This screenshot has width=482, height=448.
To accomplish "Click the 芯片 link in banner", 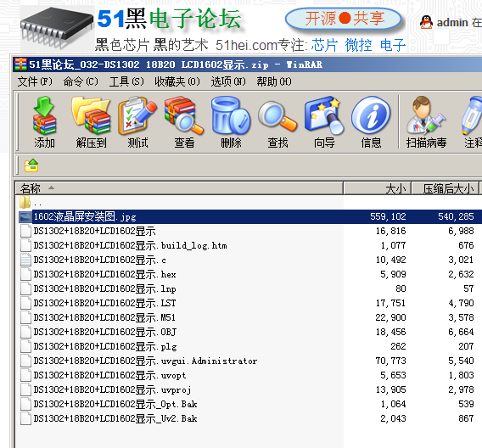I will click(324, 45).
